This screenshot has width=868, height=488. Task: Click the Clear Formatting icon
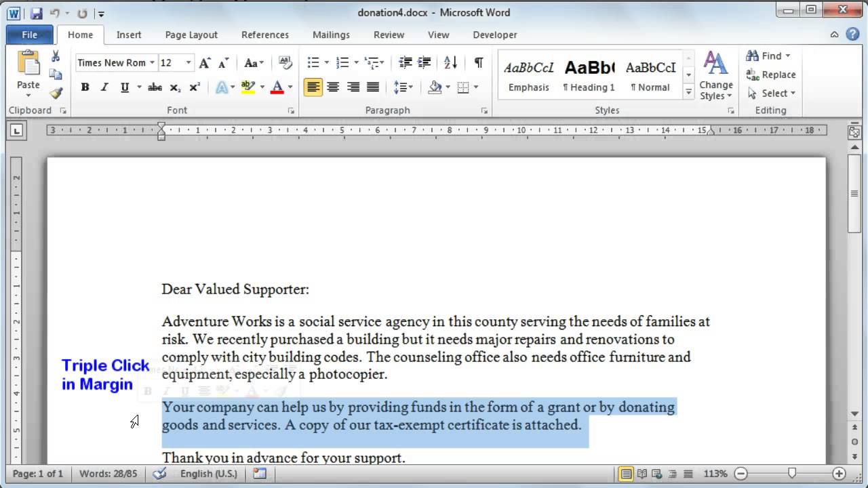285,63
